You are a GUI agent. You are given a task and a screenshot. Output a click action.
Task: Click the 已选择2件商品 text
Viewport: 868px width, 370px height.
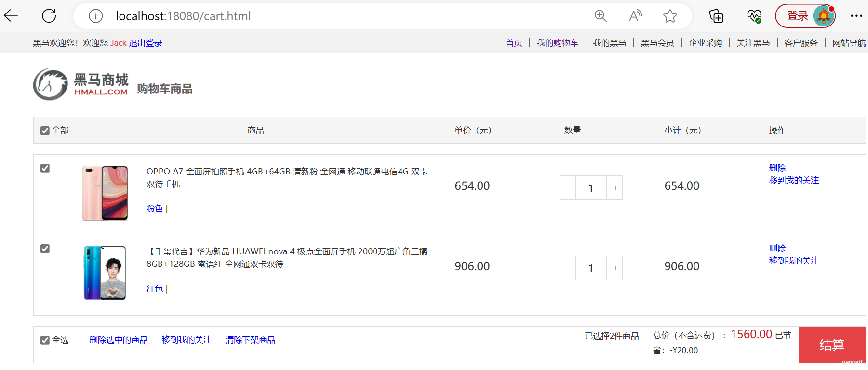[x=612, y=336]
